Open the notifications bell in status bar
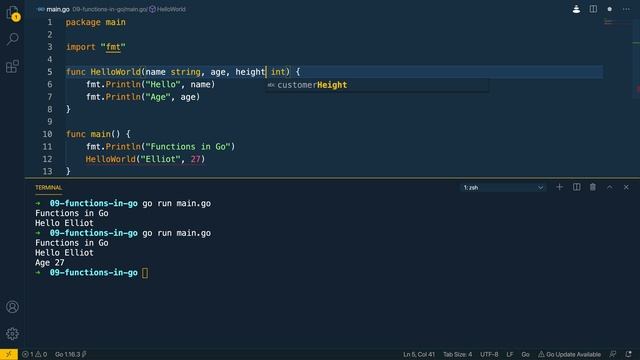The image size is (640, 360). pos(629,354)
